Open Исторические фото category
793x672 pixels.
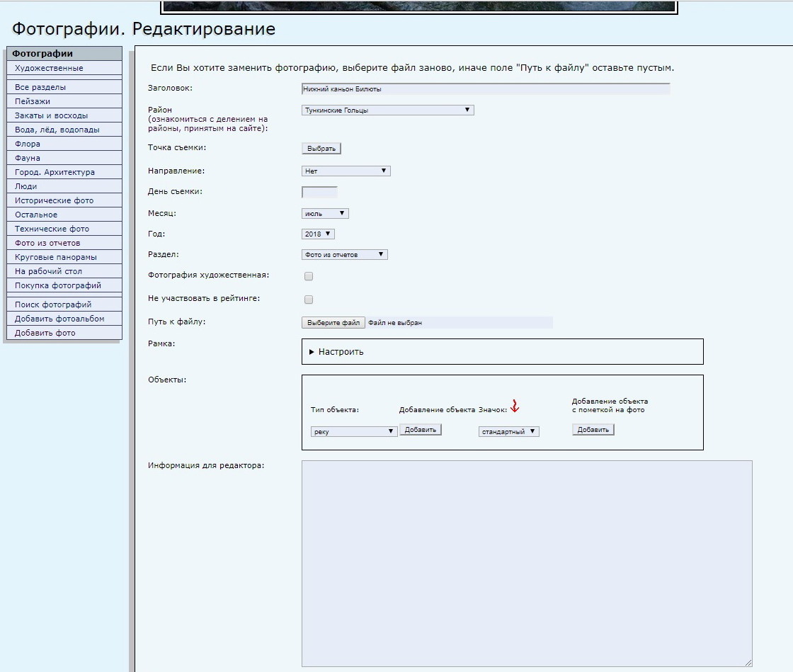[64, 200]
